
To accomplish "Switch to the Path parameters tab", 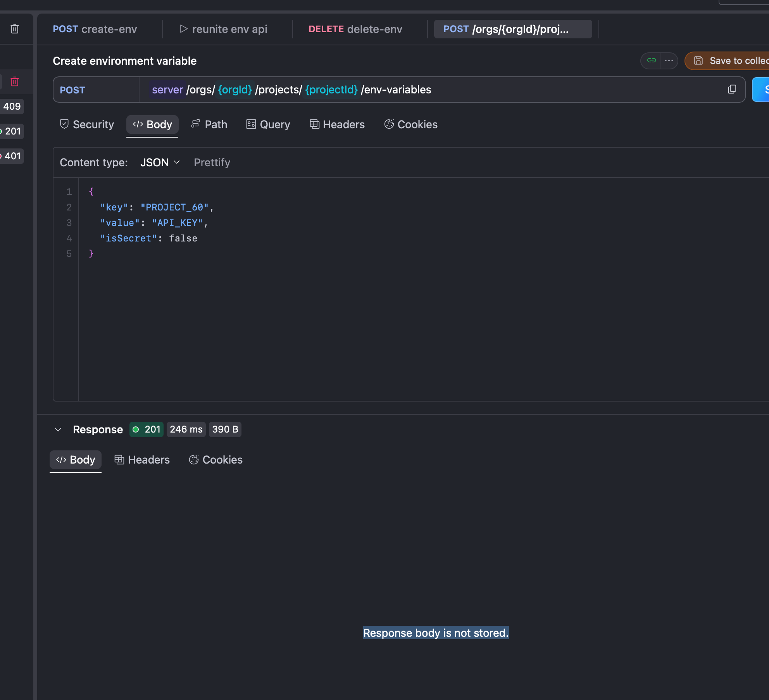I will [x=209, y=124].
